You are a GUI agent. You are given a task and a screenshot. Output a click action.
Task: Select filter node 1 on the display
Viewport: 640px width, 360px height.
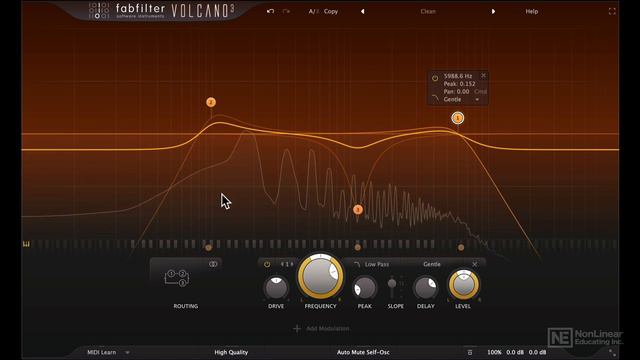[458, 118]
